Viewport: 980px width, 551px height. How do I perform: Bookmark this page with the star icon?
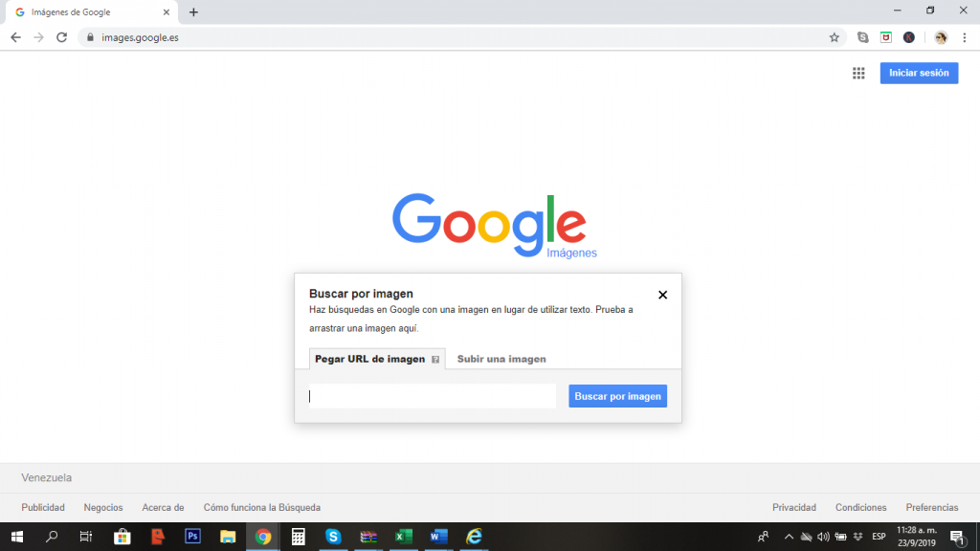pos(834,37)
